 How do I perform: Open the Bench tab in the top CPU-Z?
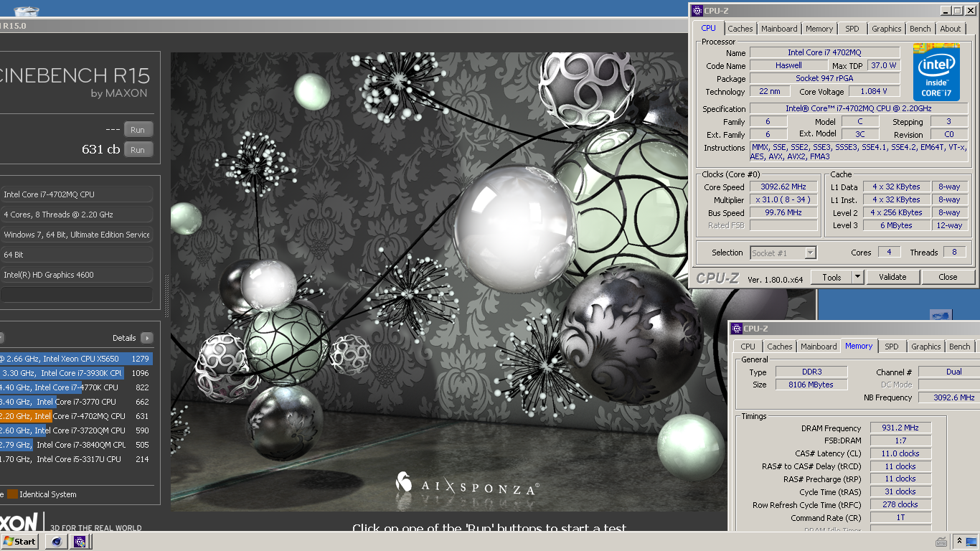(920, 29)
